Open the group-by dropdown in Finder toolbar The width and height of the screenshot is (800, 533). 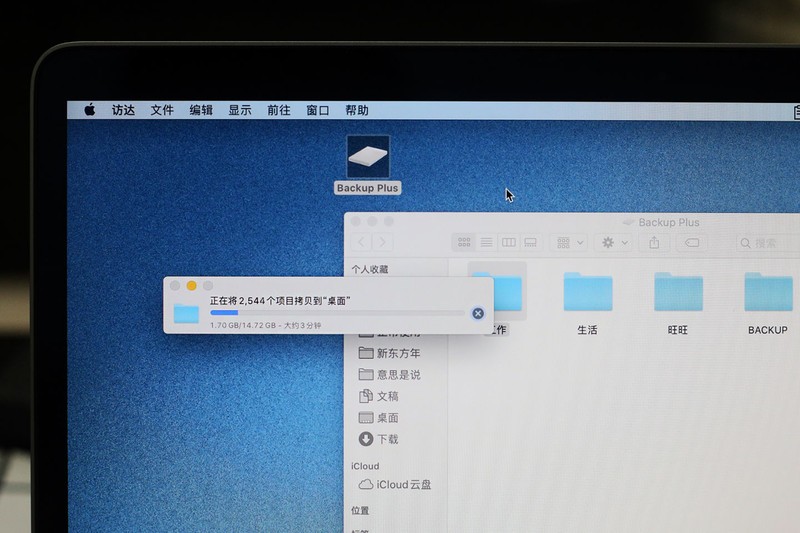coord(569,243)
